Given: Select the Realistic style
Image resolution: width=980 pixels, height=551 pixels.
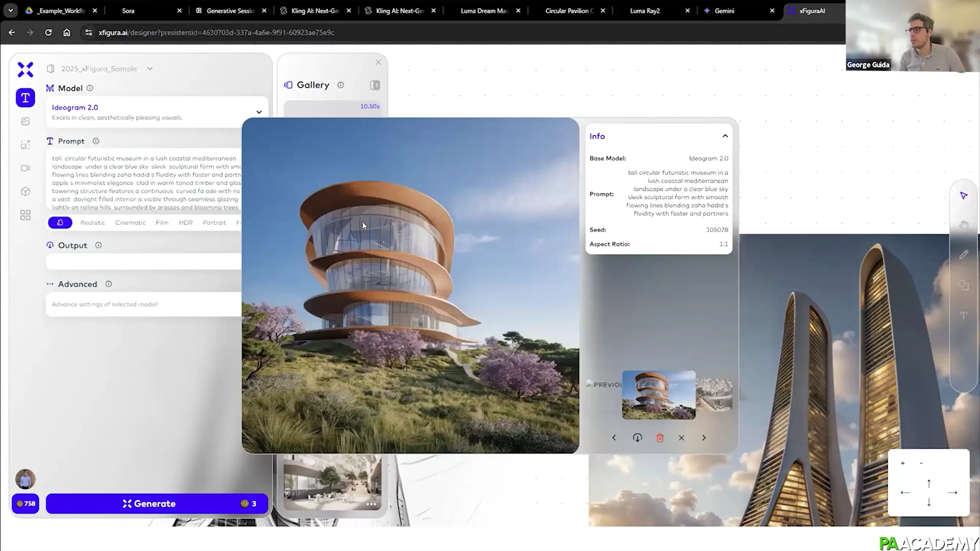Looking at the screenshot, I should pos(93,222).
